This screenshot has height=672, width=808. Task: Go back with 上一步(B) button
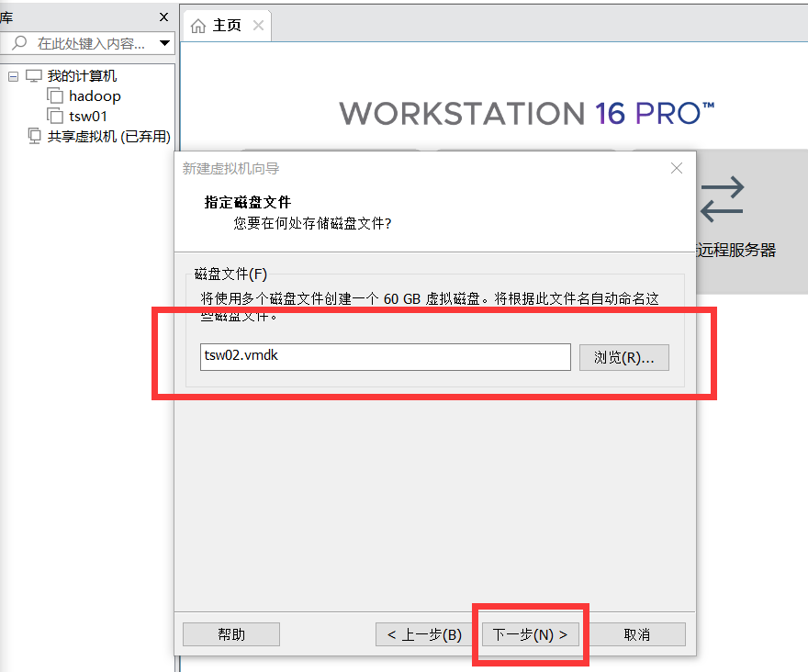pos(422,634)
